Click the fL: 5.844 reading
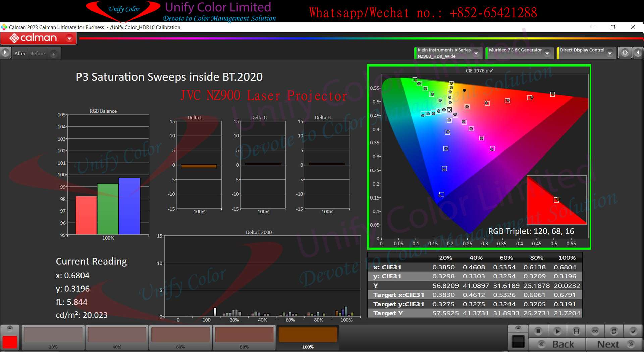The width and height of the screenshot is (644, 352). click(71, 302)
